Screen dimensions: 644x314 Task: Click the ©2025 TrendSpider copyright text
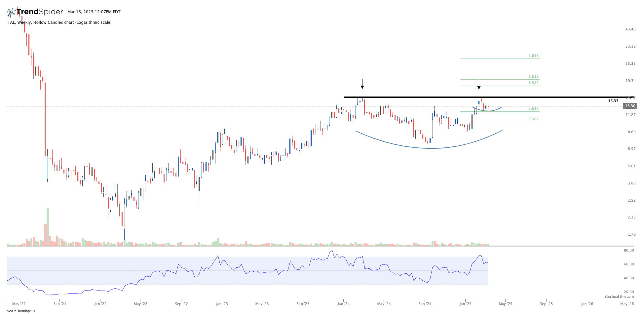[21, 311]
